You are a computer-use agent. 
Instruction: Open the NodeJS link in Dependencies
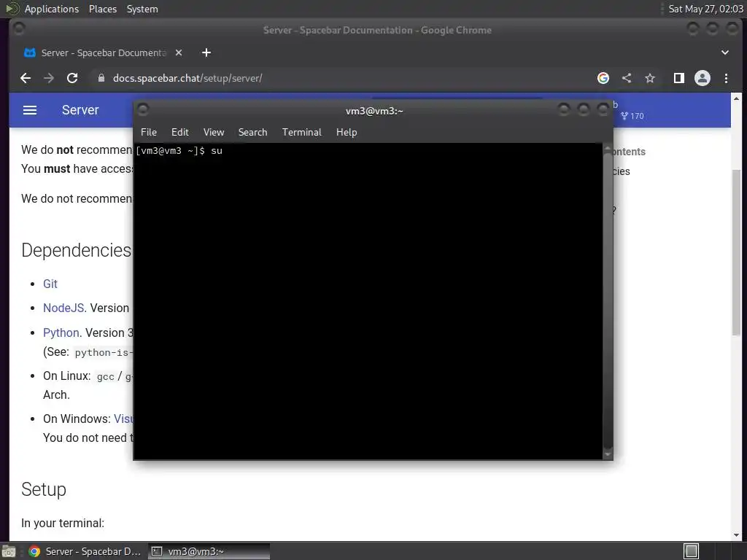[x=63, y=308]
